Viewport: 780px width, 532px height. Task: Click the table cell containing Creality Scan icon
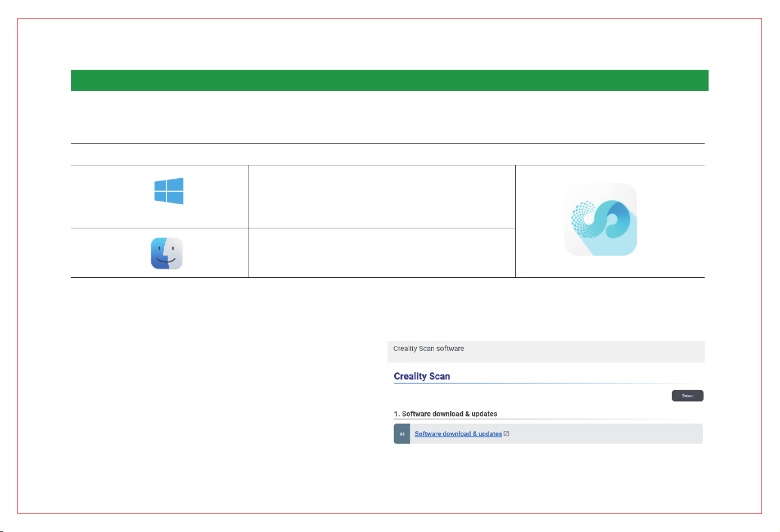[x=610, y=221]
